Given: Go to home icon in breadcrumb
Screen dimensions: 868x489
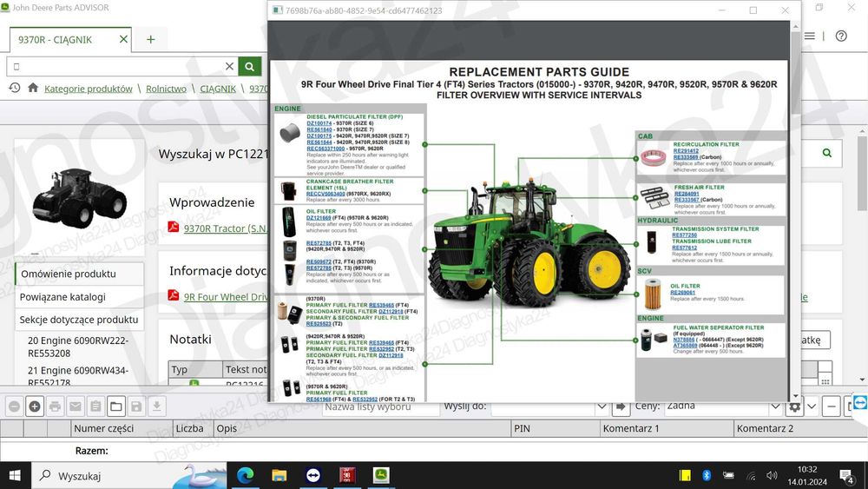Looking at the screenshot, I should click(x=33, y=88).
